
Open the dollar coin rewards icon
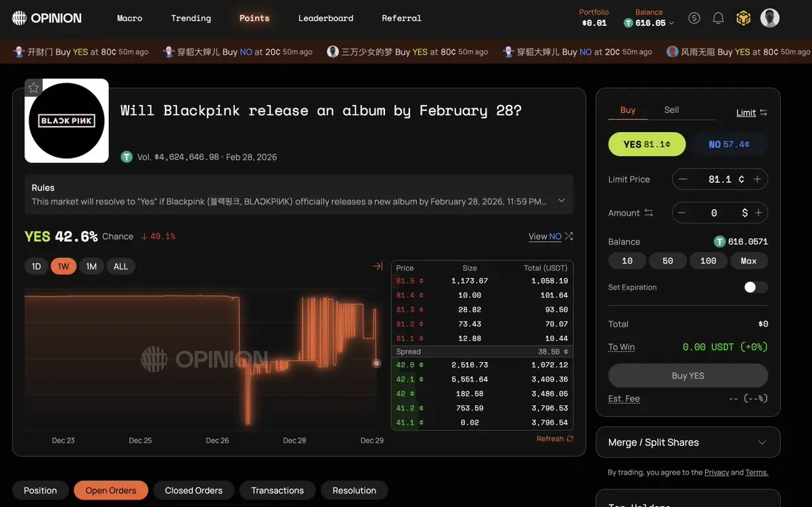[694, 18]
